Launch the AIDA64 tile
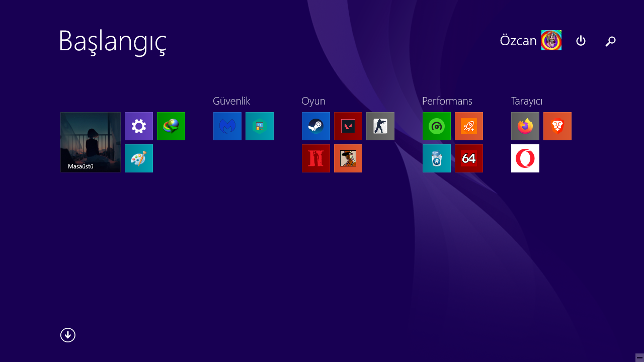The image size is (644, 362). point(469,158)
